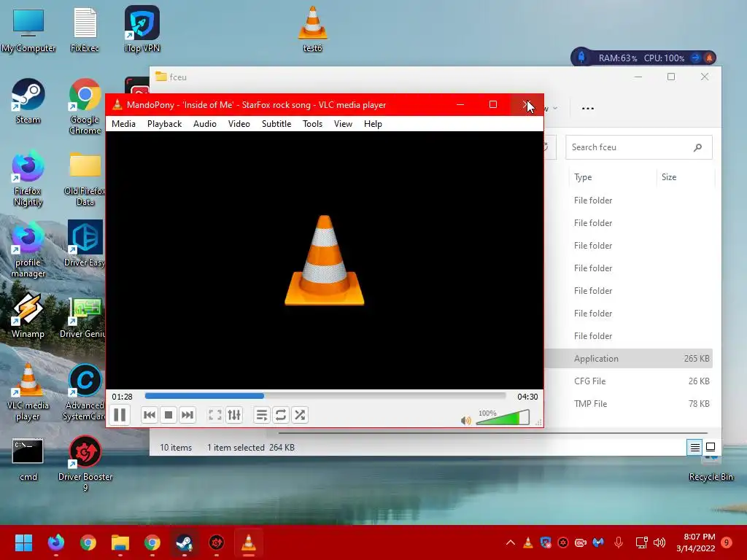The width and height of the screenshot is (747, 560).
Task: Open the Help menu in VLC
Action: pyautogui.click(x=373, y=124)
